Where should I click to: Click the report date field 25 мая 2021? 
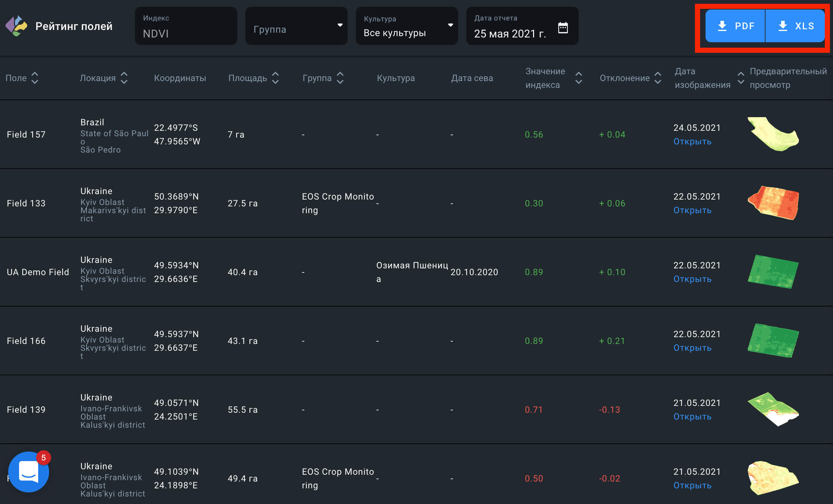510,33
